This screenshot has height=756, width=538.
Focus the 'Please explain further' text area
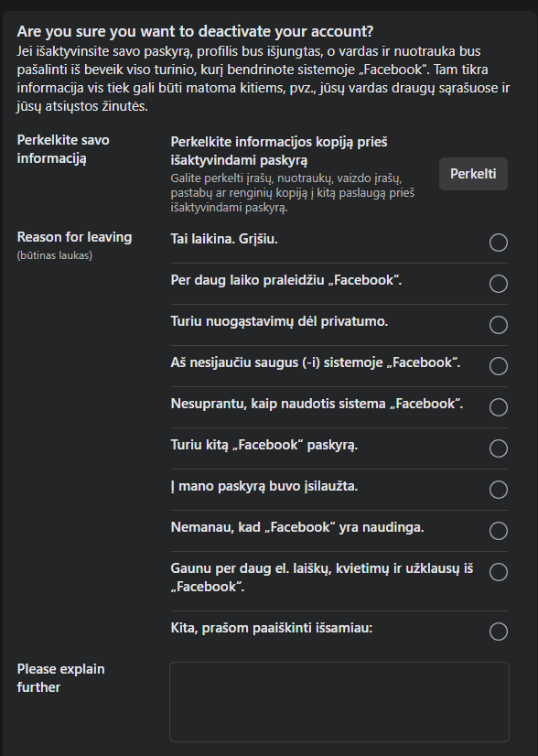(339, 701)
